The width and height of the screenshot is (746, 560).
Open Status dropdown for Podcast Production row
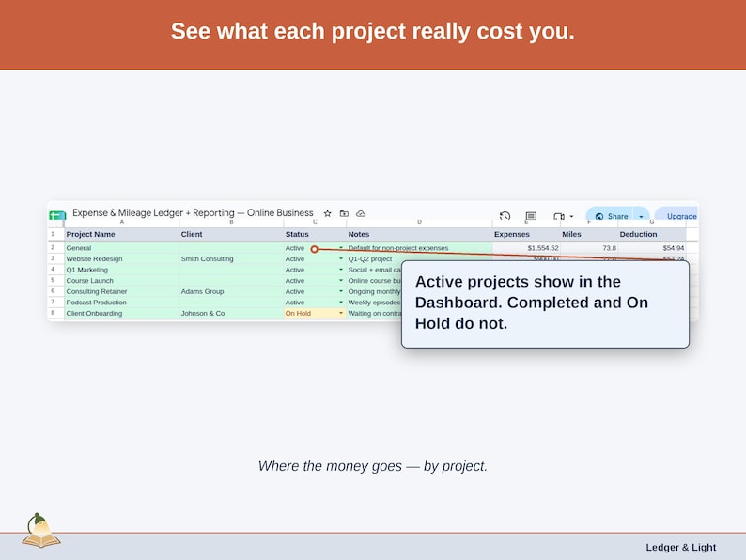(x=341, y=303)
